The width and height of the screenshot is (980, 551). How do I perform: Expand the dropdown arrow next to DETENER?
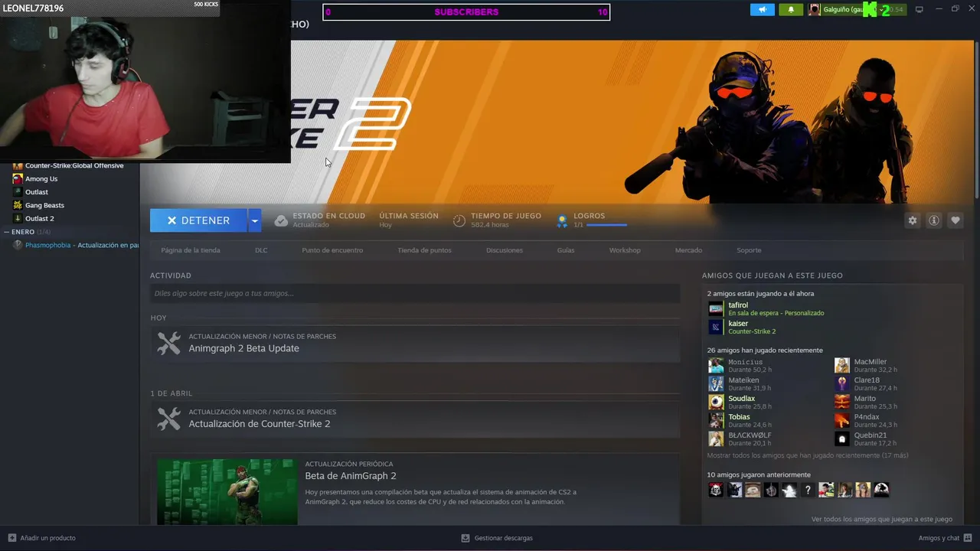[255, 220]
